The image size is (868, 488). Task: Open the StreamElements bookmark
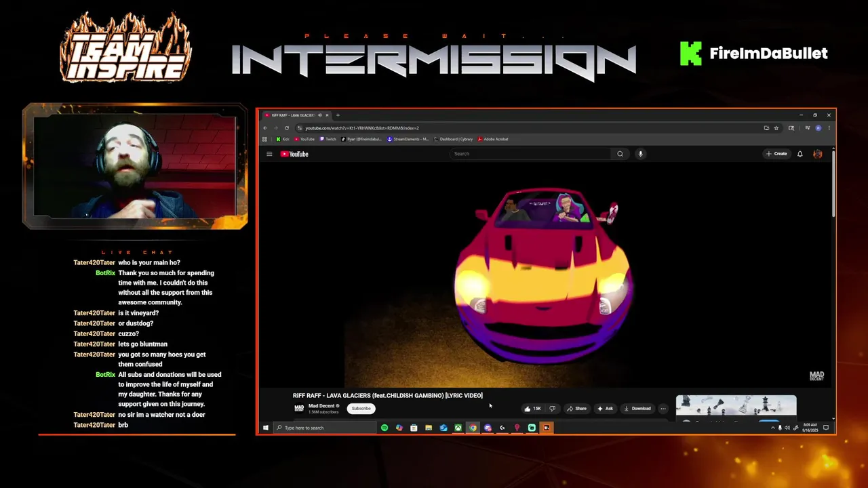pos(408,139)
